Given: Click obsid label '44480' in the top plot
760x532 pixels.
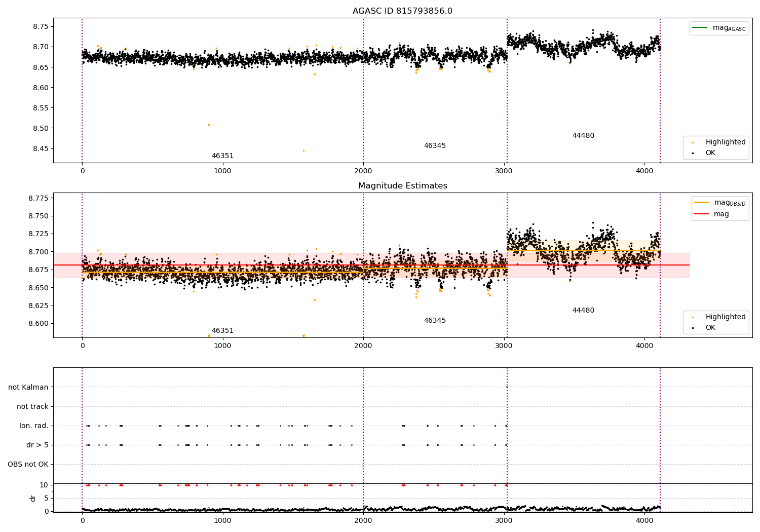Looking at the screenshot, I should (x=583, y=136).
